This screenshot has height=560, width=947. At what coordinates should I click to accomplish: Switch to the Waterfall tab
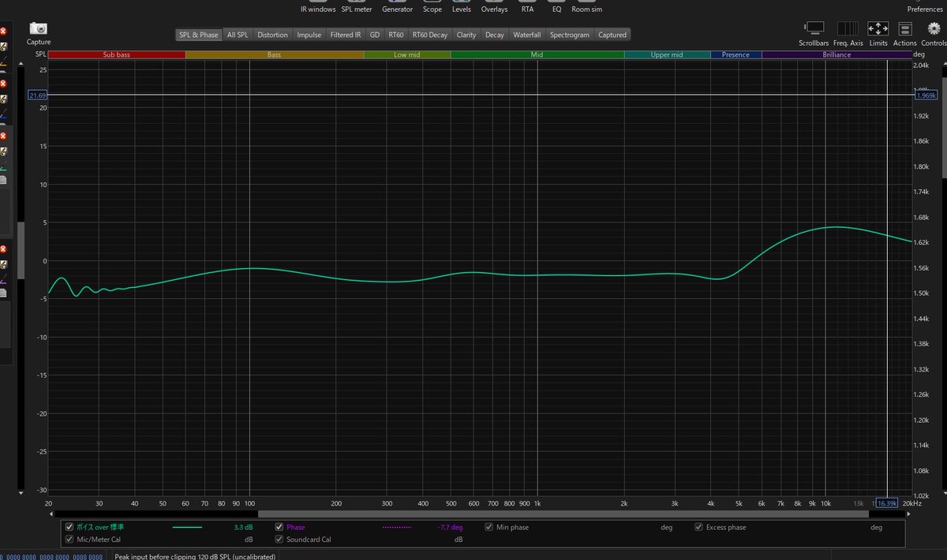pyautogui.click(x=527, y=35)
